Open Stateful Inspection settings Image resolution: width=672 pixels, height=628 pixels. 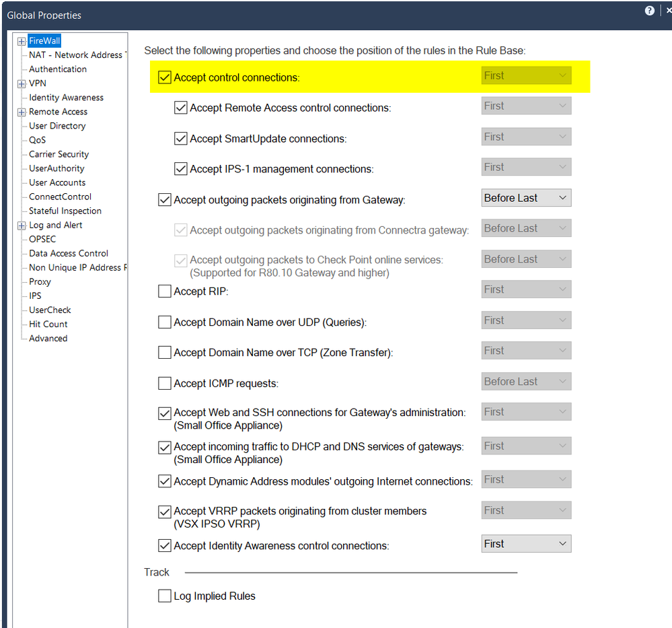point(65,211)
